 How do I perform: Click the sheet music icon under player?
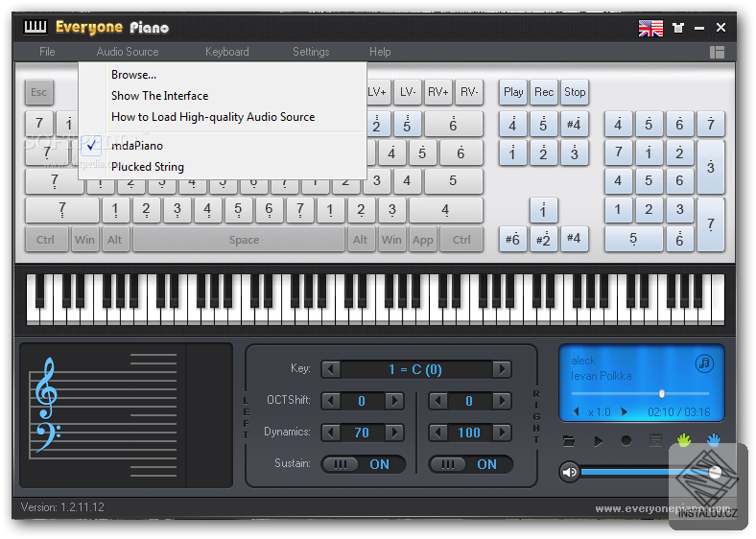[655, 440]
